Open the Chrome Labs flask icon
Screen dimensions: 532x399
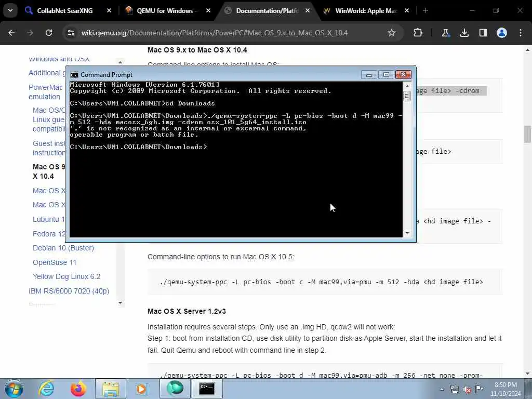tap(445, 33)
